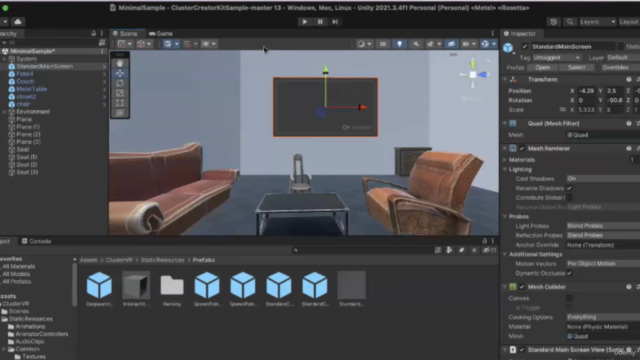Image resolution: width=640 pixels, height=360 pixels.
Task: Toggle scene visibility eye icon
Action: (451, 44)
